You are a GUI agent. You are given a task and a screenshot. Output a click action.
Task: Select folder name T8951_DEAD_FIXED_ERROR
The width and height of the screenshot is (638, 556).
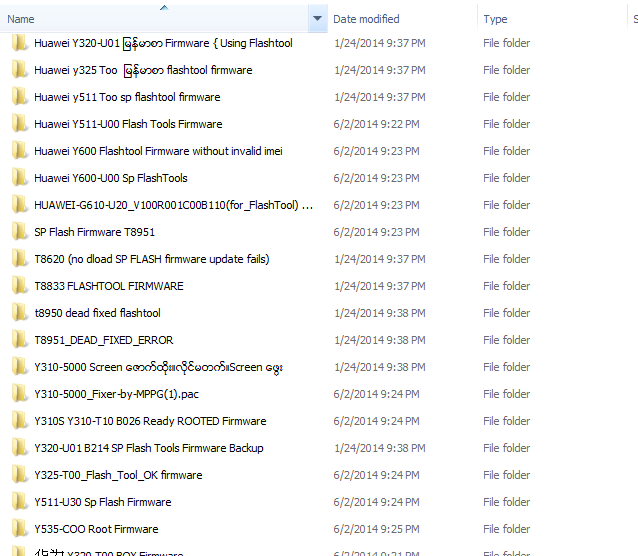point(104,340)
